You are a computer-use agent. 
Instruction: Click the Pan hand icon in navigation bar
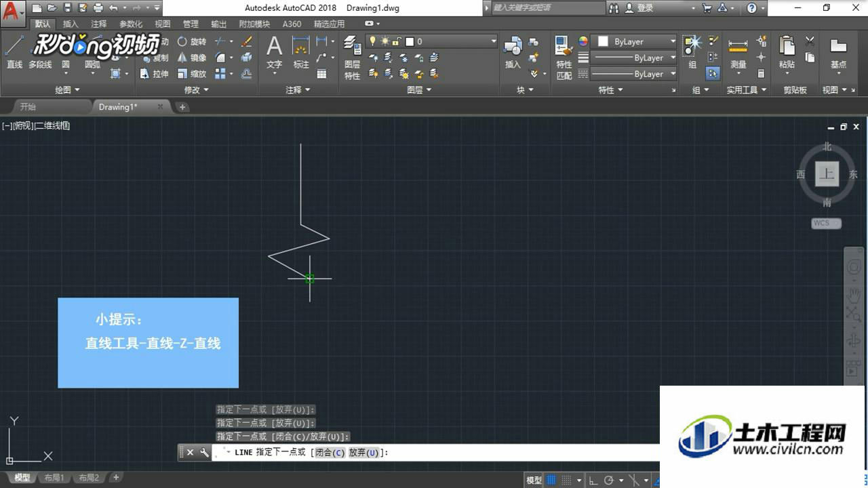coord(854,296)
